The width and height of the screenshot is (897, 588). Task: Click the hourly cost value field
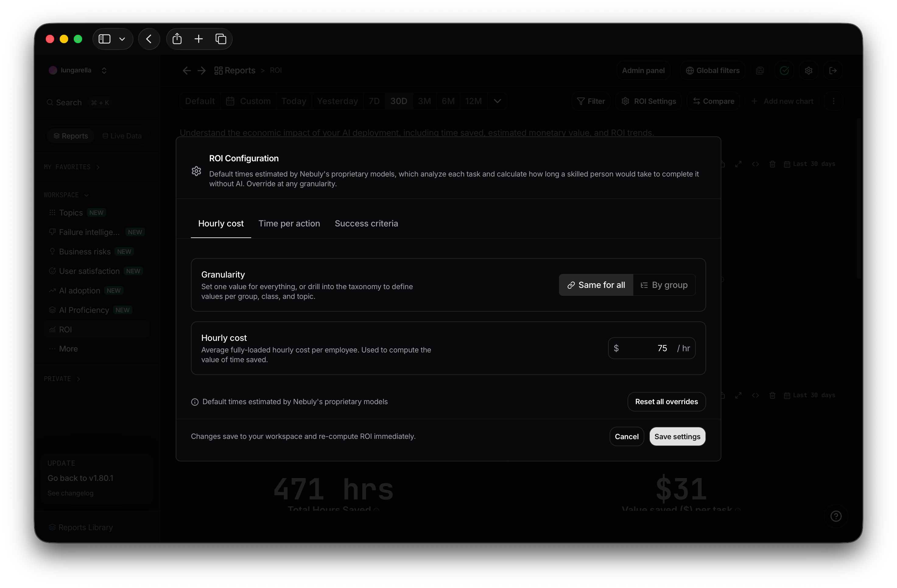(652, 348)
